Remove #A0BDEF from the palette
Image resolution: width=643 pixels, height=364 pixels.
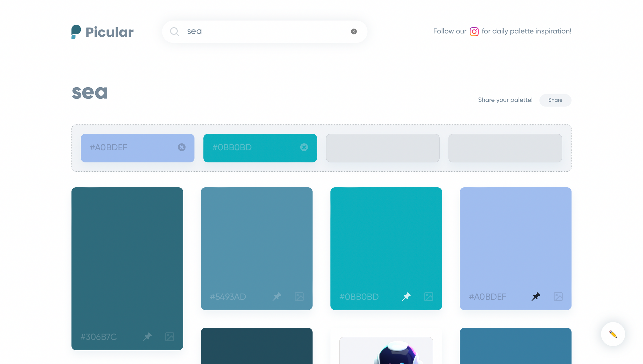[x=182, y=147]
